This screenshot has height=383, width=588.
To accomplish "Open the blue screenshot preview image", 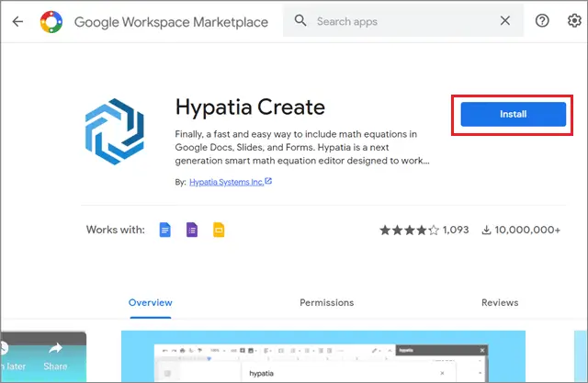I will tap(323, 356).
